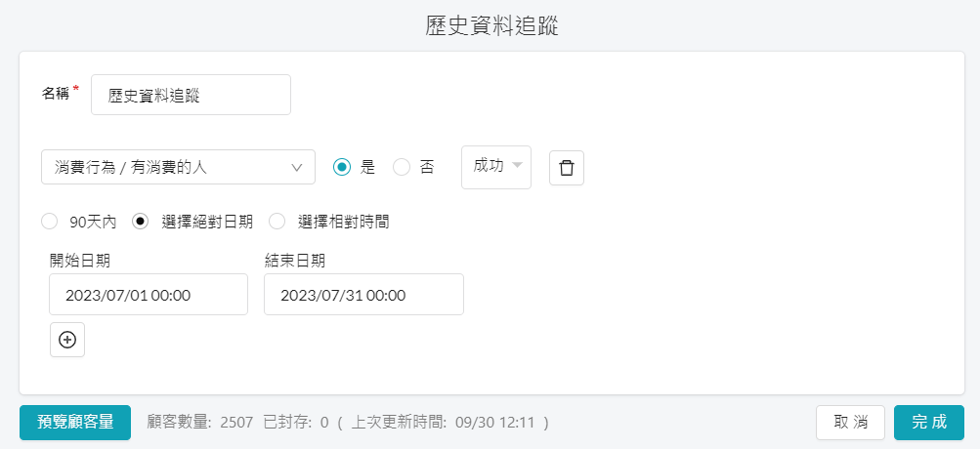
Task: Click the 名稱 field label
Action: coord(55,94)
